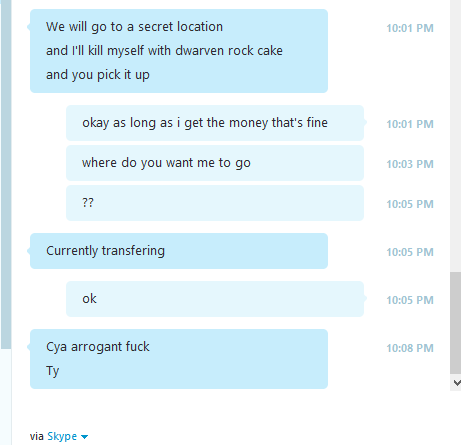Click the scrollbar down arrow
The height and width of the screenshot is (445, 461).
click(x=456, y=383)
